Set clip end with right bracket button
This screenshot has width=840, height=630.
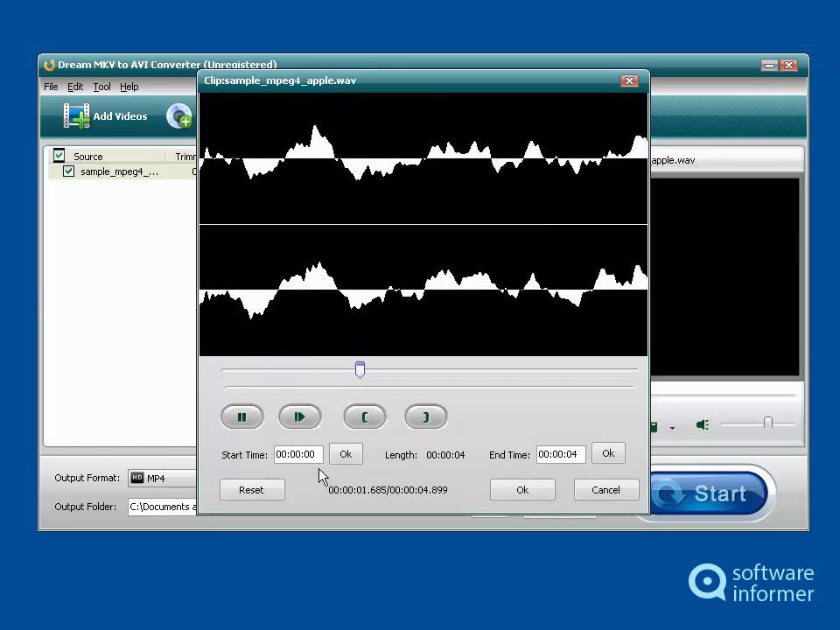click(x=426, y=416)
